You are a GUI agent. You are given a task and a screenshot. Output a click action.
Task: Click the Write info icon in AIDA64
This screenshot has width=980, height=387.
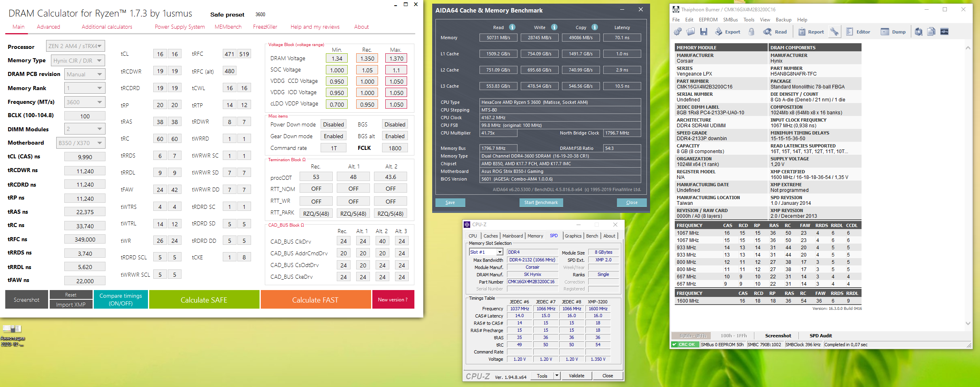click(554, 27)
